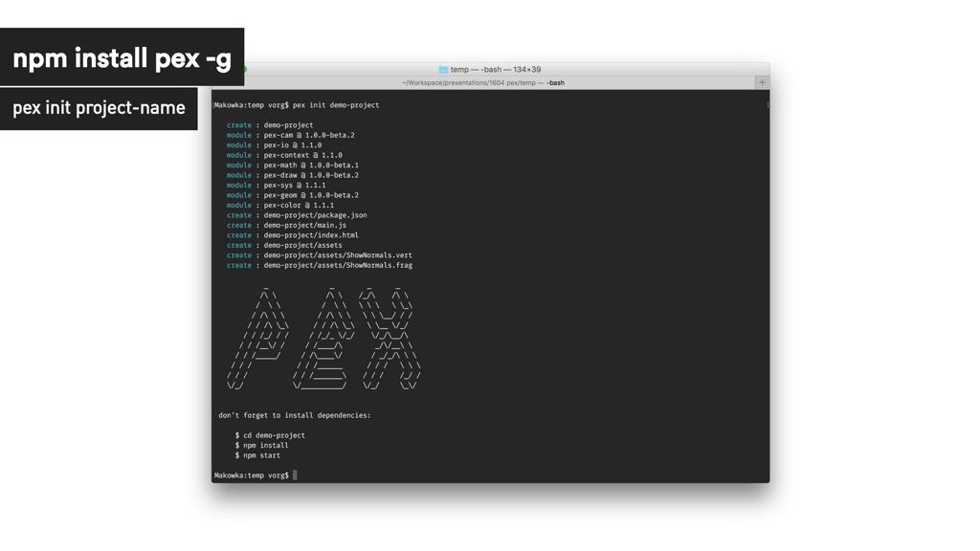Viewport: 980px width, 551px height.
Task: Click the '$ npm start' line
Action: (x=257, y=454)
